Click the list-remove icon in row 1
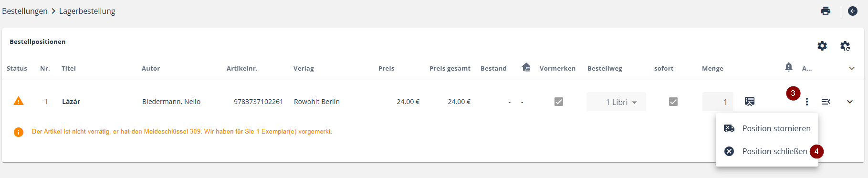868x178 pixels. click(826, 102)
